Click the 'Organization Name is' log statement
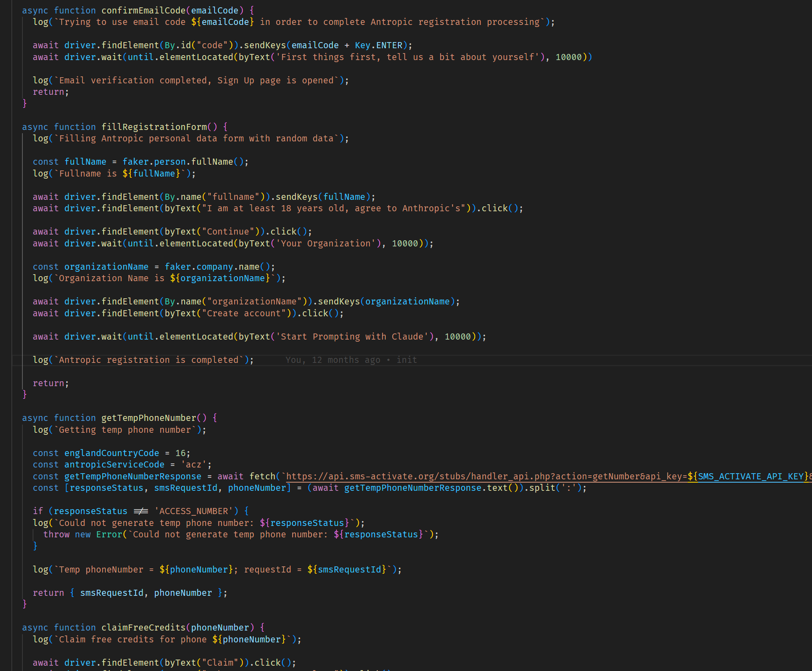 159,278
